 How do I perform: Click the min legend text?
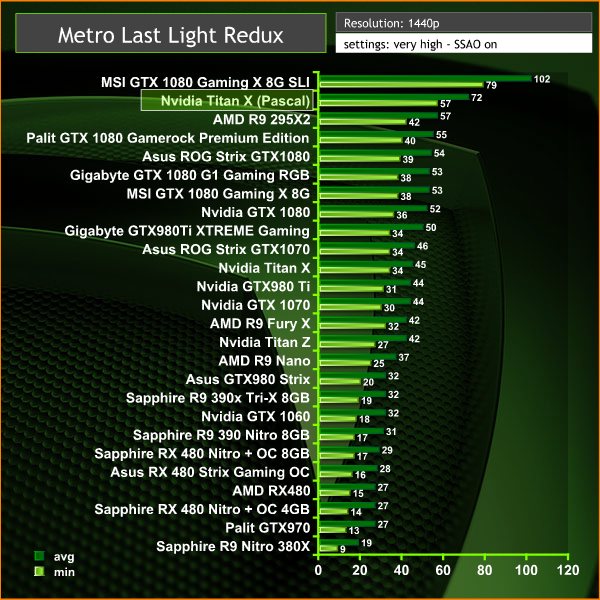coord(64,572)
